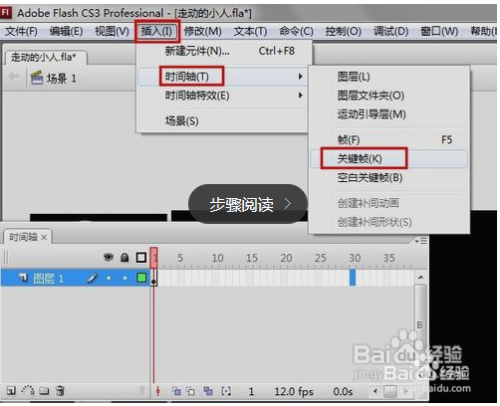Viewport: 500px width, 406px height.
Task: Open the timeline panel options menu
Action: click(421, 241)
